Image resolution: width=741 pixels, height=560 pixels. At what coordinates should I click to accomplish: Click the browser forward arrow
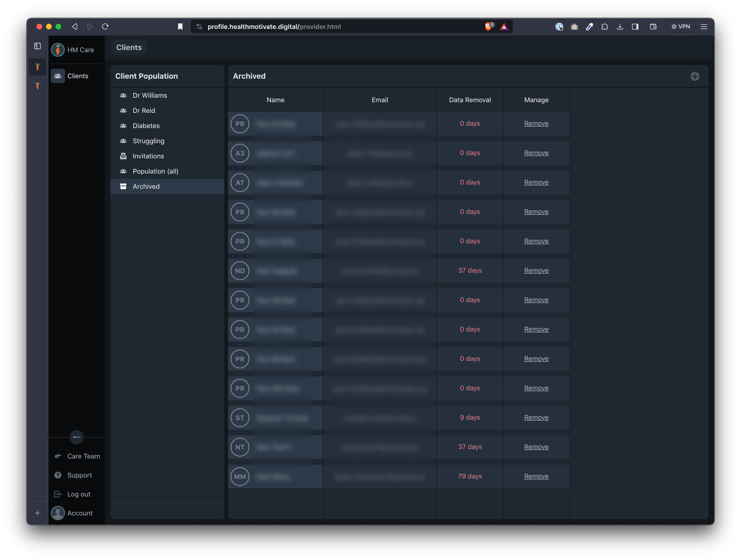pos(90,27)
